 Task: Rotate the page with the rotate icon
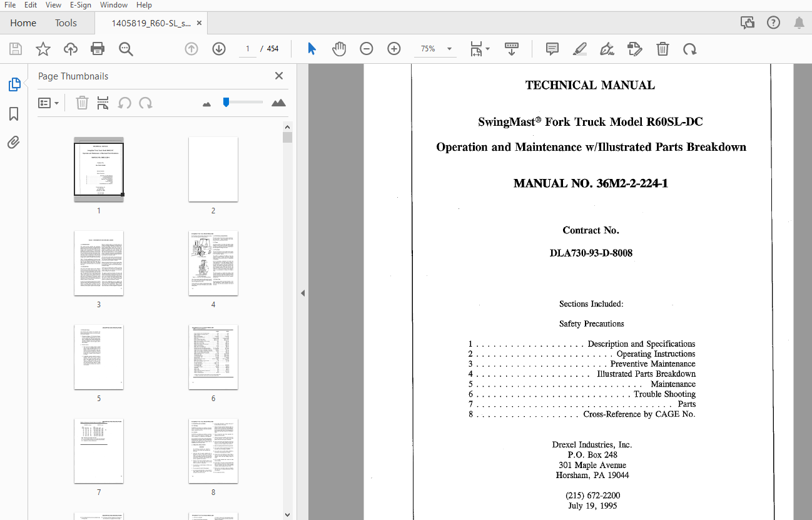point(690,49)
